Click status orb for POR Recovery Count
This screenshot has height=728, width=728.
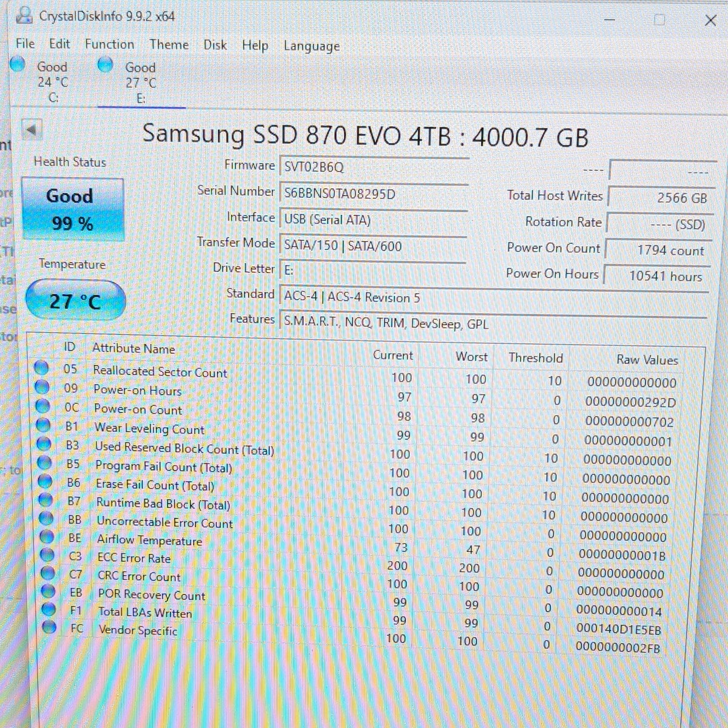point(49,591)
